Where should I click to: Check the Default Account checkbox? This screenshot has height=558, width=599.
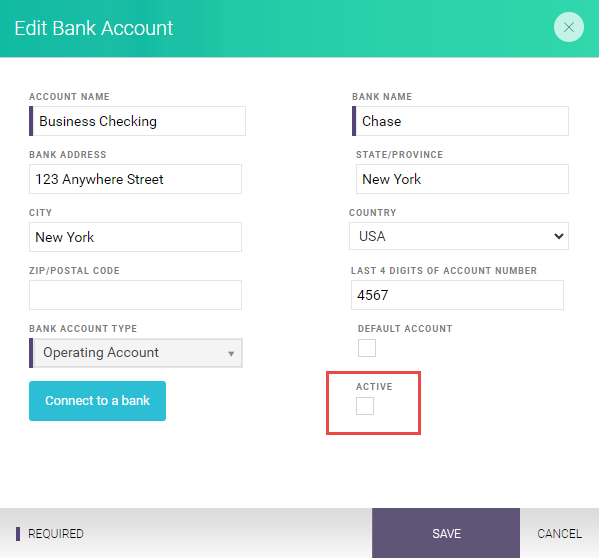(367, 348)
